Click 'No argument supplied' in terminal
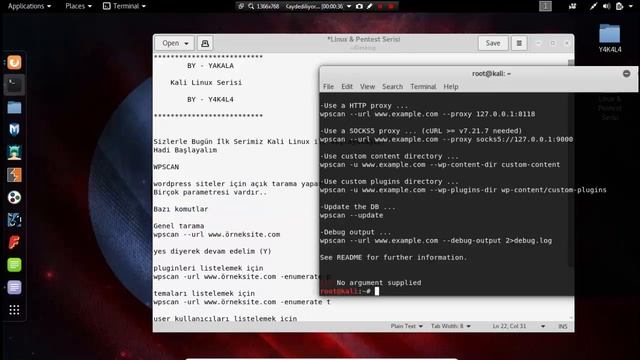The width and height of the screenshot is (640, 360). click(379, 282)
